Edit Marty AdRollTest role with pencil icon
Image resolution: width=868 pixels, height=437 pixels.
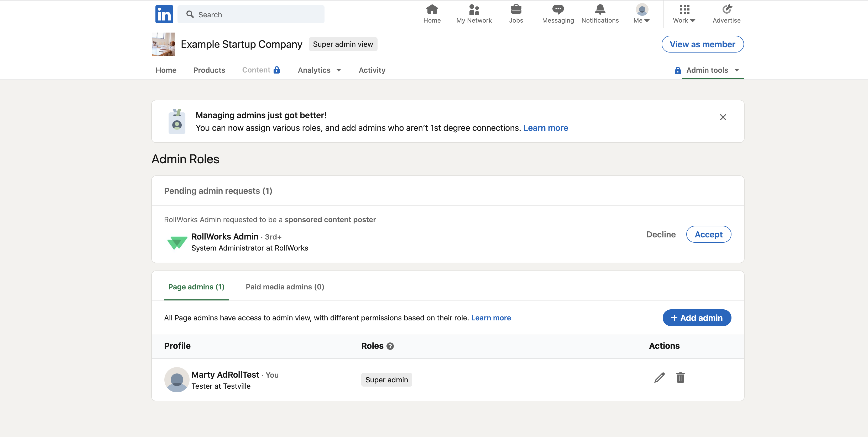(659, 378)
